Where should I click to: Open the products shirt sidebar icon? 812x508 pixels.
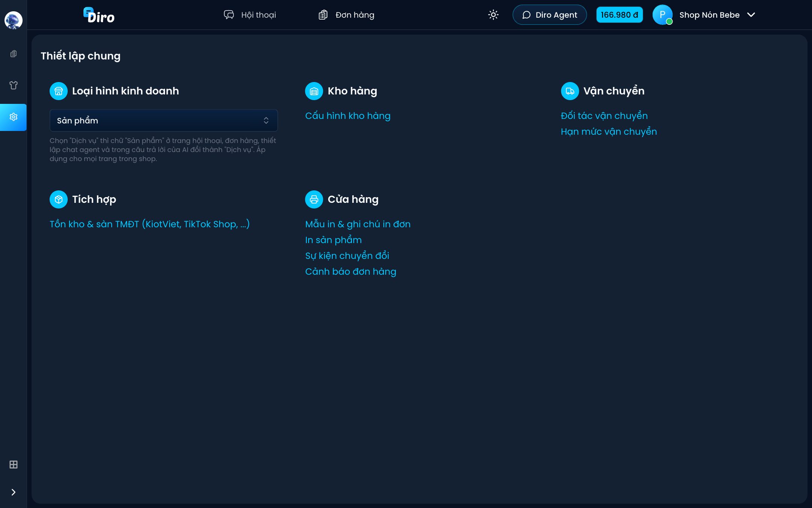point(13,85)
